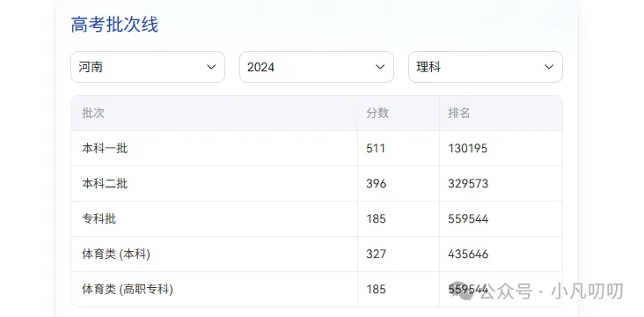Click score 511 for 本科一批
Image resolution: width=644 pixels, height=317 pixels.
click(x=376, y=149)
